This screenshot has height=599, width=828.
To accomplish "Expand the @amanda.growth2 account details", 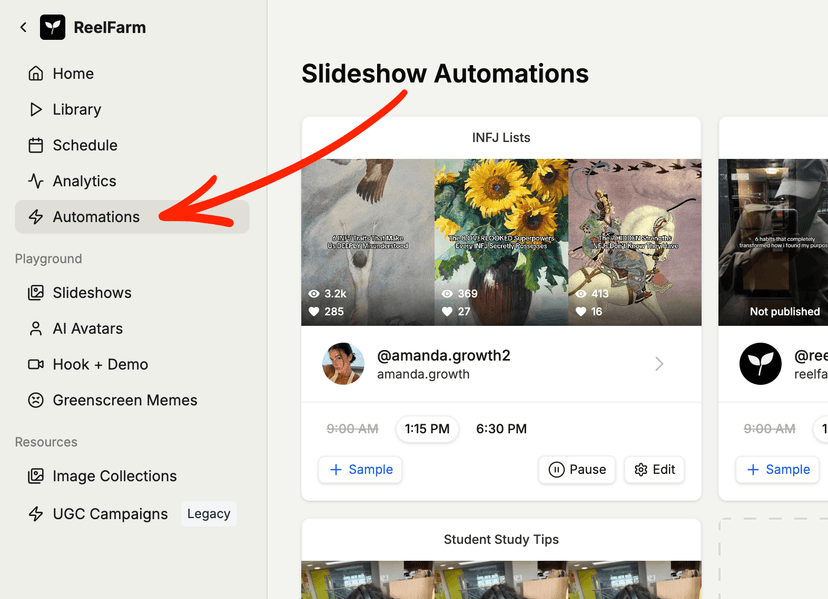I will (x=658, y=364).
